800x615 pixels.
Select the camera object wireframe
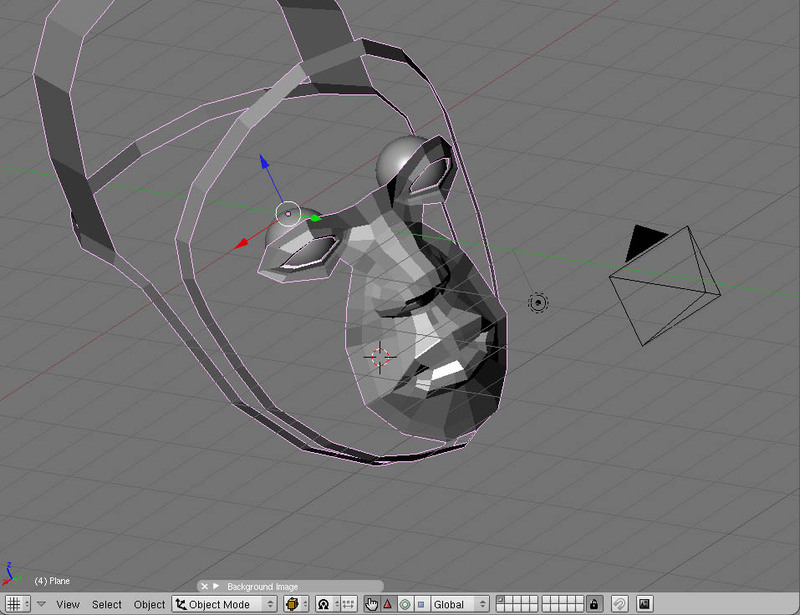click(665, 286)
